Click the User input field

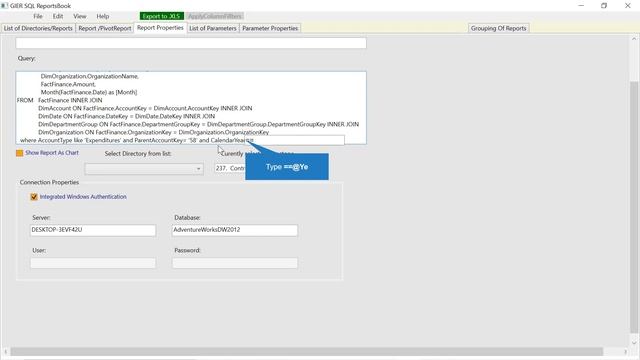pyautogui.click(x=93, y=263)
